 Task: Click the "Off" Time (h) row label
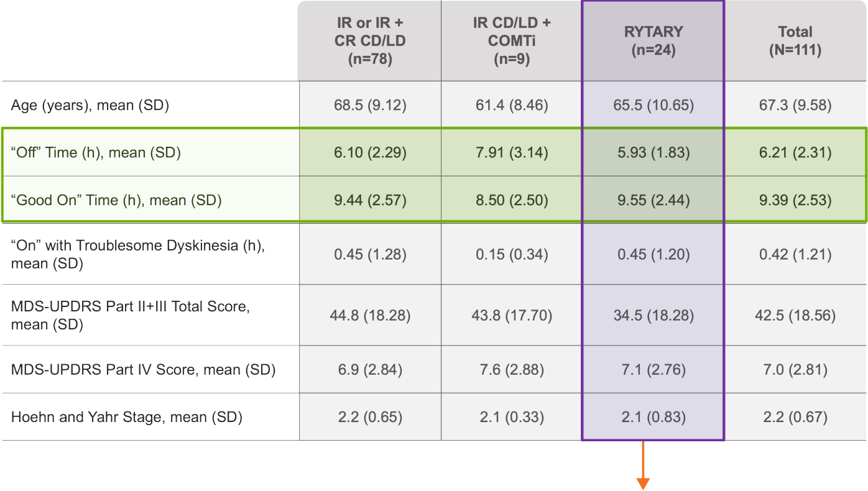(x=96, y=153)
